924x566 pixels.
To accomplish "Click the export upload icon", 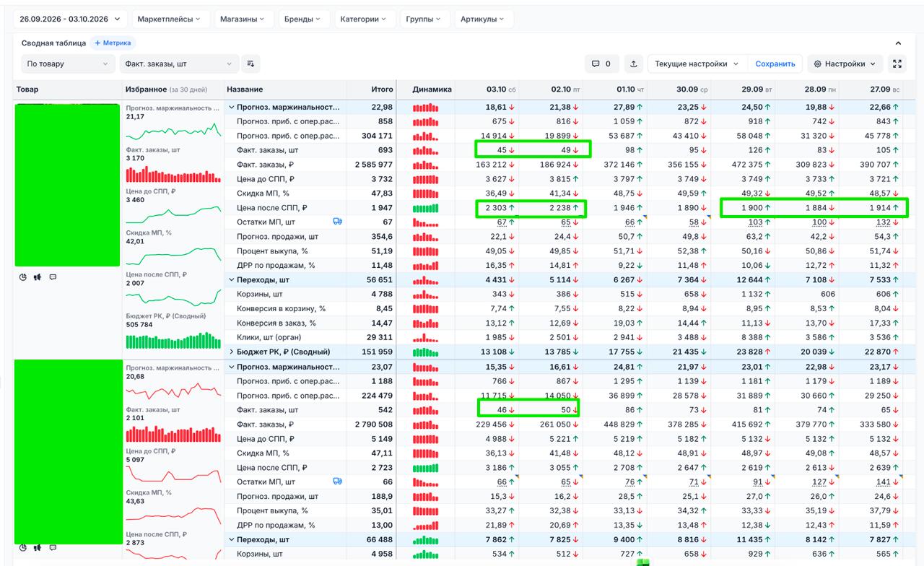I will coord(633,64).
